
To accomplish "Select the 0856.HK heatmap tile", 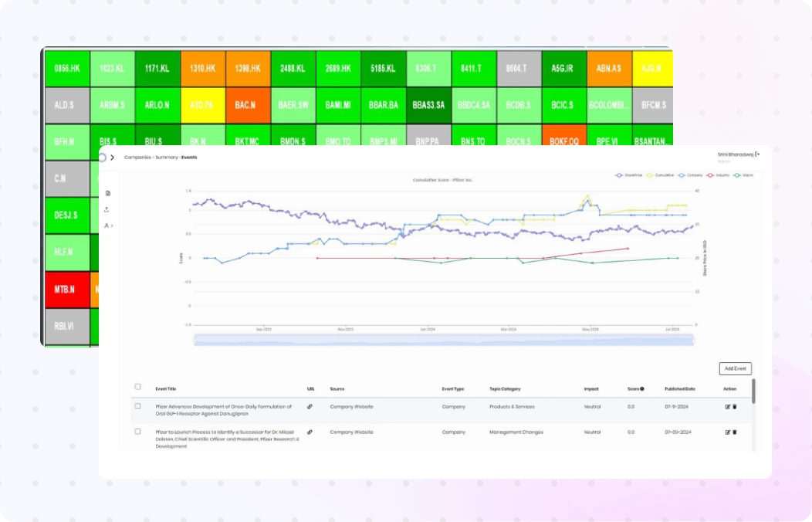I will click(x=67, y=69).
